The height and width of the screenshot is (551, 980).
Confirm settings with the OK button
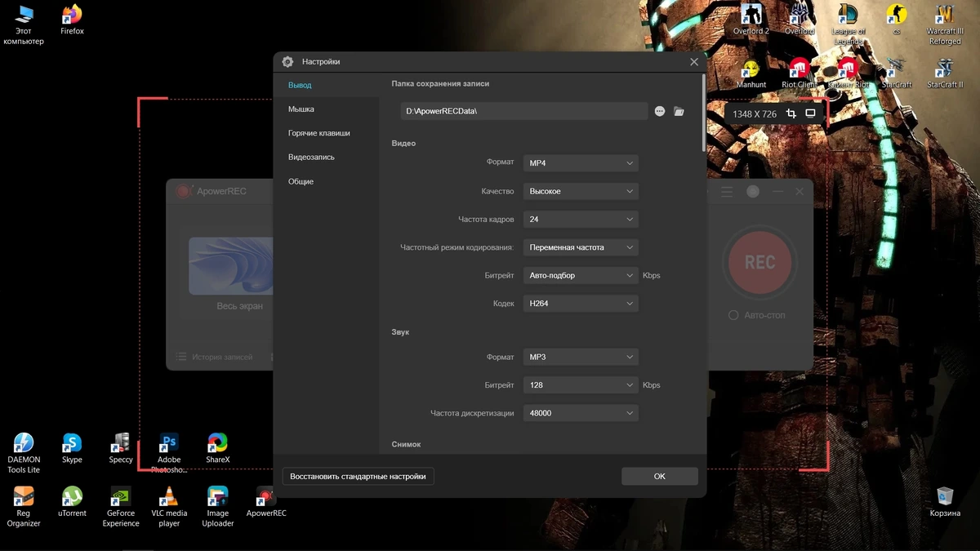(660, 477)
